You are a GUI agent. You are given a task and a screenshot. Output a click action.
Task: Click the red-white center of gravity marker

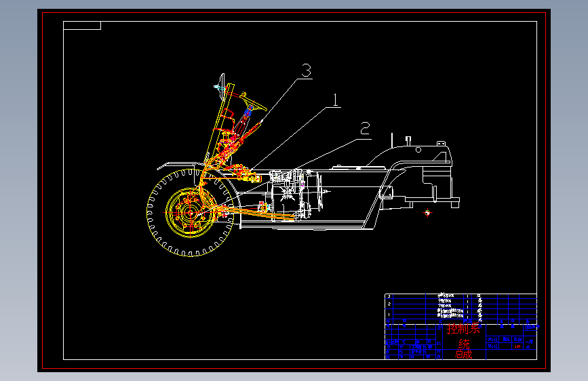tap(427, 213)
